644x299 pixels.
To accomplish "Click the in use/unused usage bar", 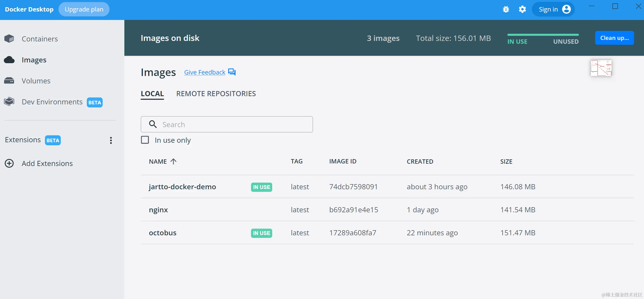I will click(x=543, y=35).
